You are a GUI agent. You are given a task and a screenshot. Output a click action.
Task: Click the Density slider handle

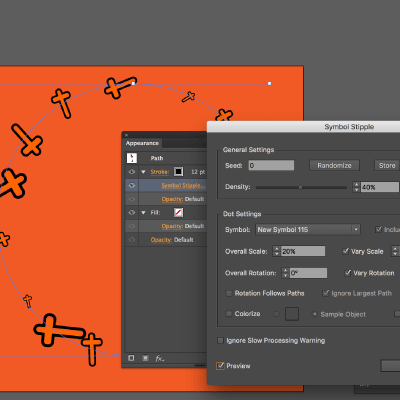[x=300, y=187]
